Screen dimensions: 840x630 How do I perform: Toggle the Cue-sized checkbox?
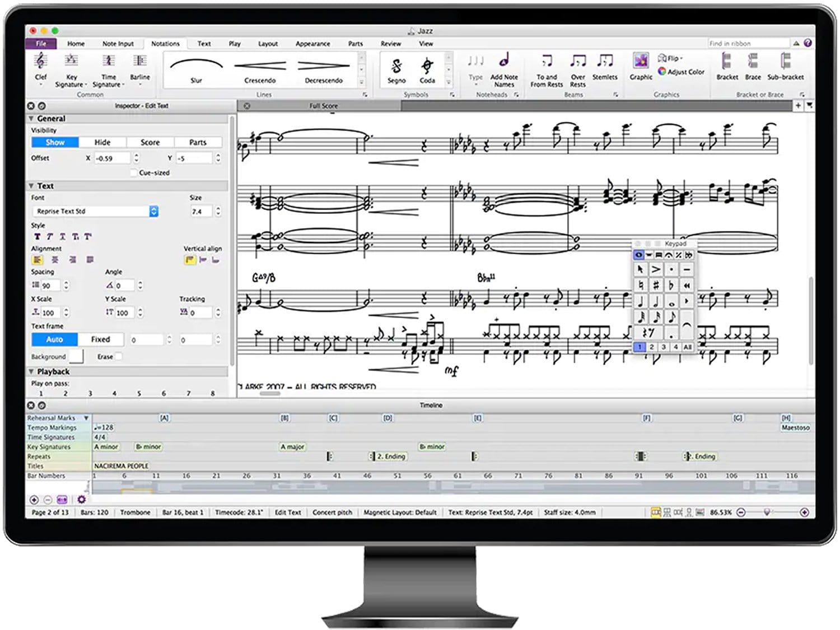[x=133, y=173]
